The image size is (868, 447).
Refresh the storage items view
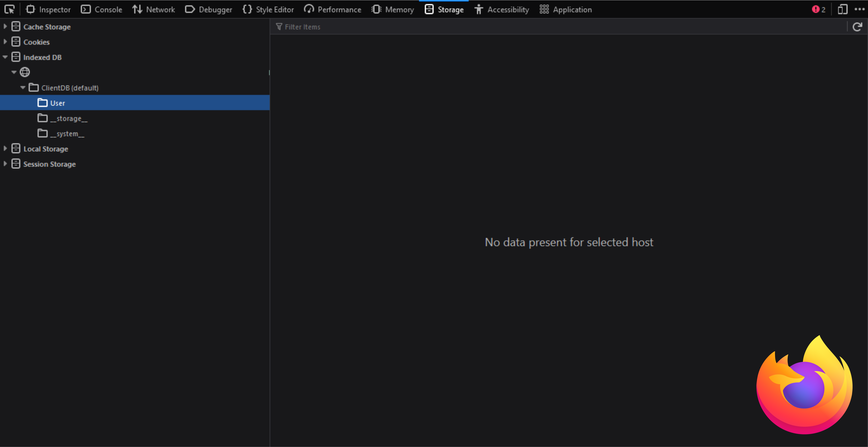(x=857, y=27)
